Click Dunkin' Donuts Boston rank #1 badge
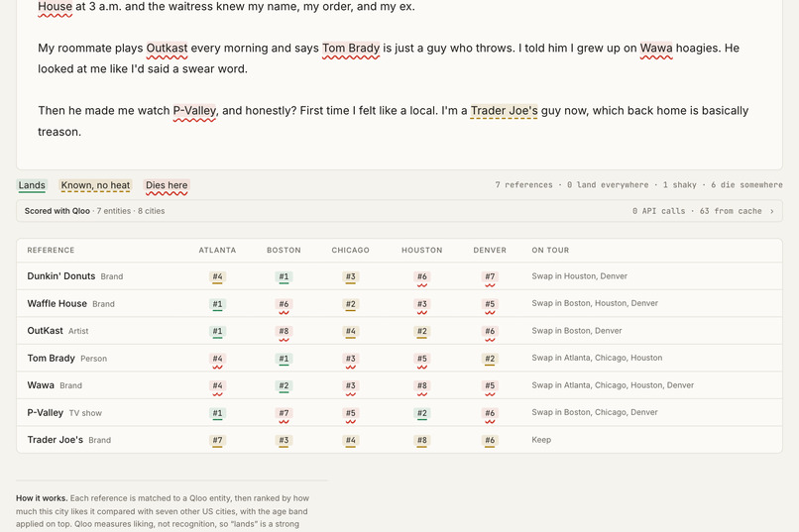 coord(284,276)
